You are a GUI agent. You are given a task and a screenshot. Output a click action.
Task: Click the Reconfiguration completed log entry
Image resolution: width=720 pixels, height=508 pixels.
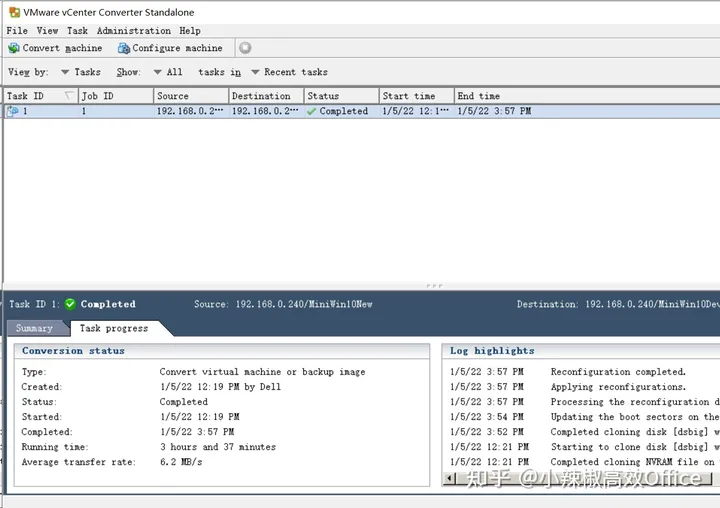(x=618, y=372)
